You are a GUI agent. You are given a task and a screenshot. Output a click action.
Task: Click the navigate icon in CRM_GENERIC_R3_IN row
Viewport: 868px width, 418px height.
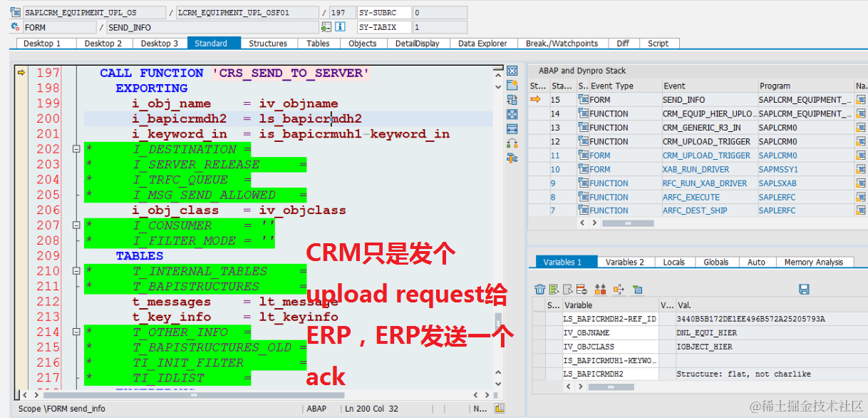861,128
